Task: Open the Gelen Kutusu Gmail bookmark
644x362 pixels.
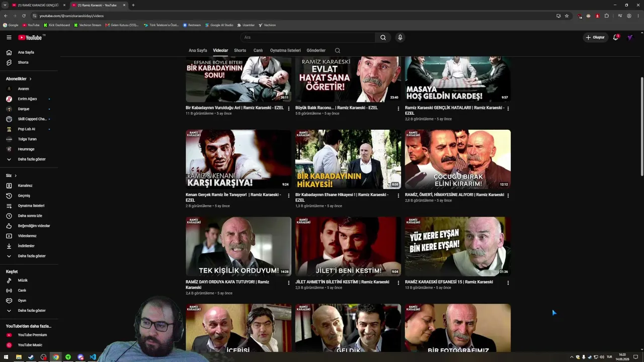Action: (122, 25)
